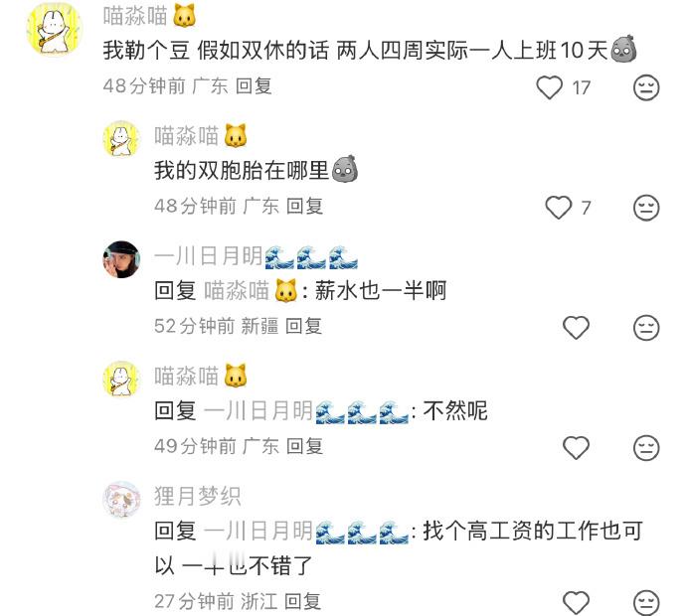Like the top comment with 17 likes

coord(550,87)
